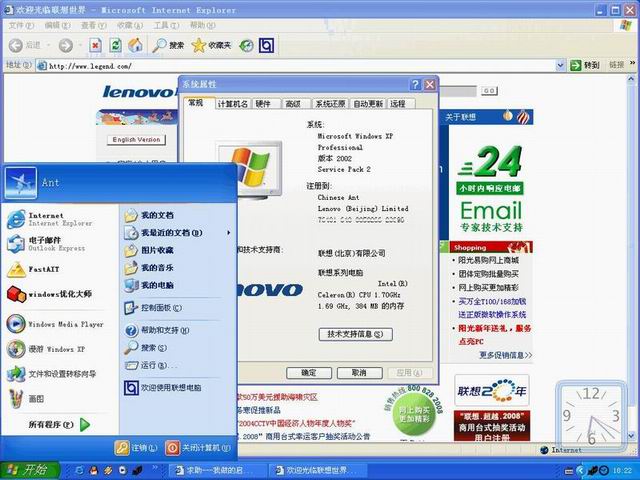Viewport: 640px width, 480px height.
Task: Open 我的音乐 in Start menu
Action: 178,268
